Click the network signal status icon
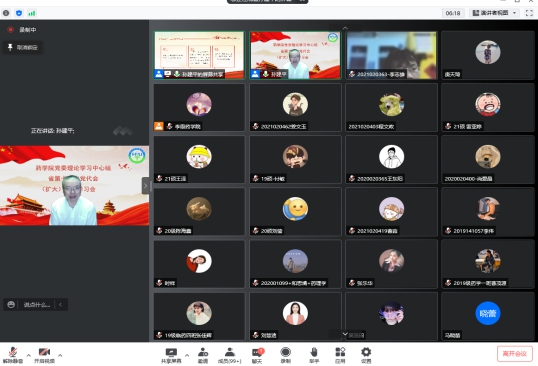 (32, 13)
